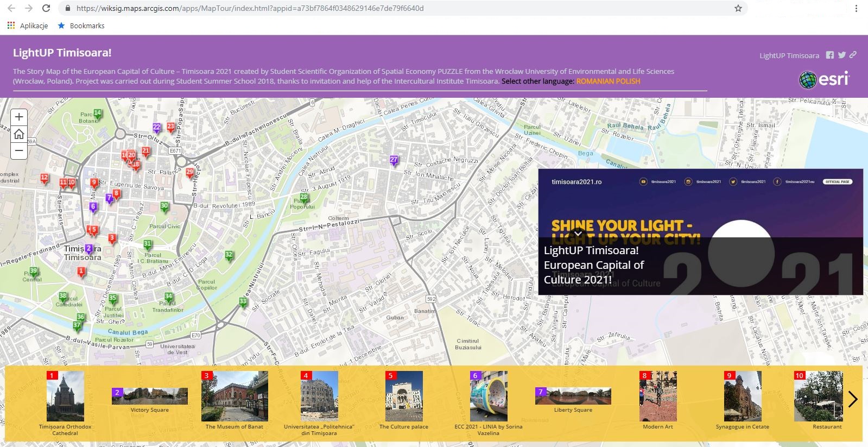
Task: Go forward in browser history
Action: coord(29,8)
